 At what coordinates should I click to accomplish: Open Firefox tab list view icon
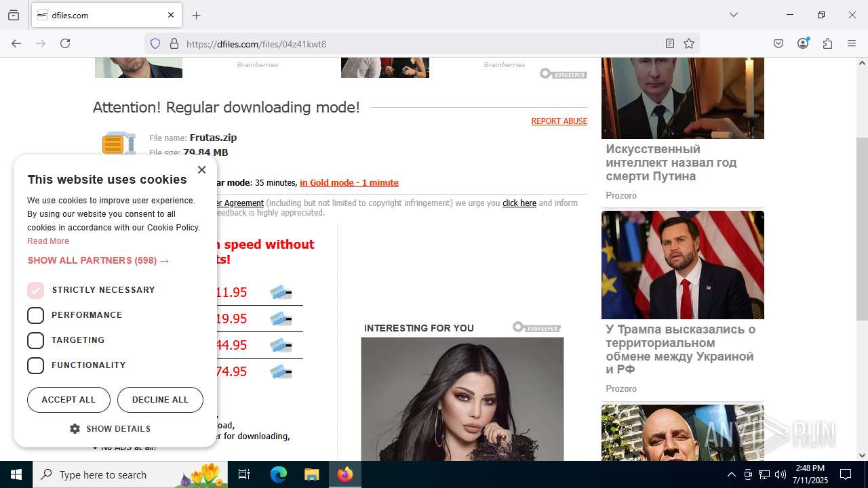pos(14,15)
